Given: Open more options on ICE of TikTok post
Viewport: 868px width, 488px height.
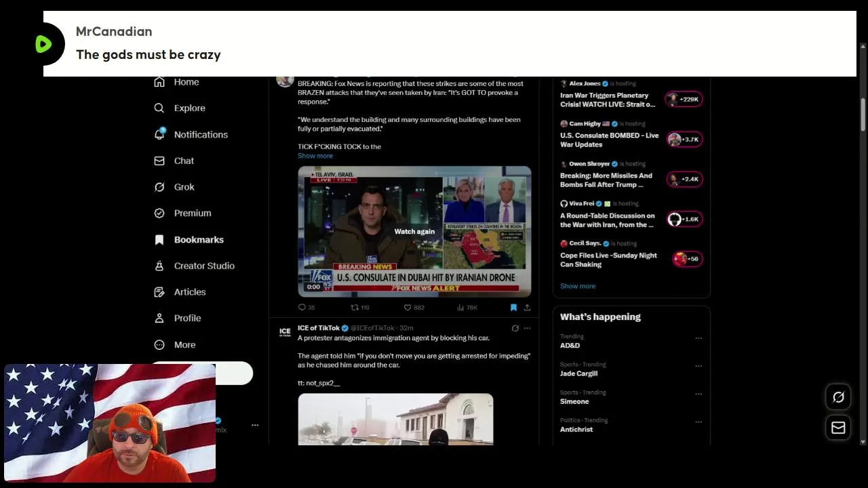Looking at the screenshot, I should coord(527,328).
